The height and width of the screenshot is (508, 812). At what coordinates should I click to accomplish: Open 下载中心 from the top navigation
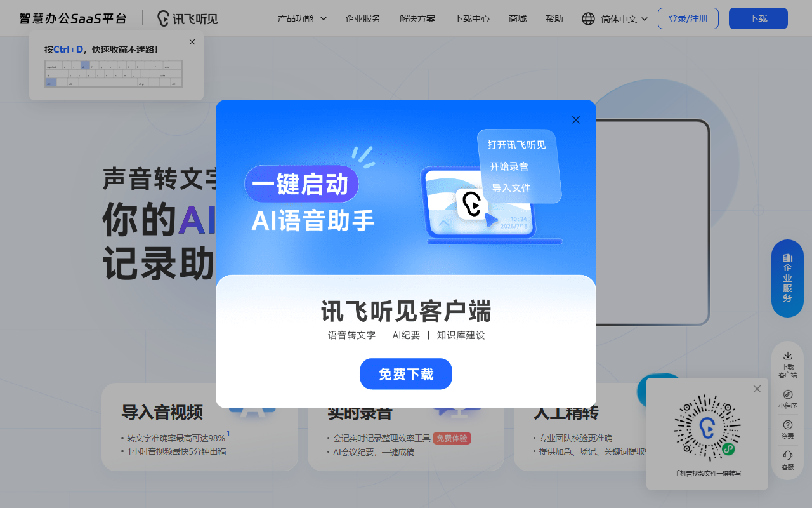point(472,18)
